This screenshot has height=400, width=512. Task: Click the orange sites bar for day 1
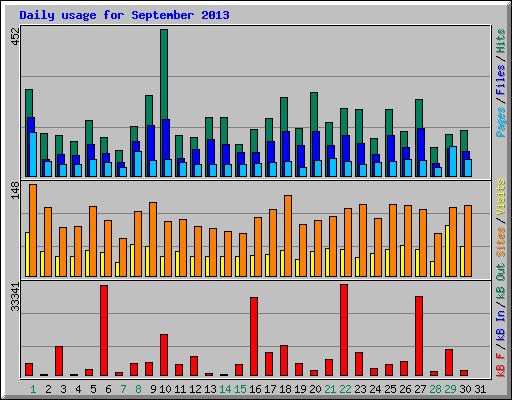pos(33,230)
